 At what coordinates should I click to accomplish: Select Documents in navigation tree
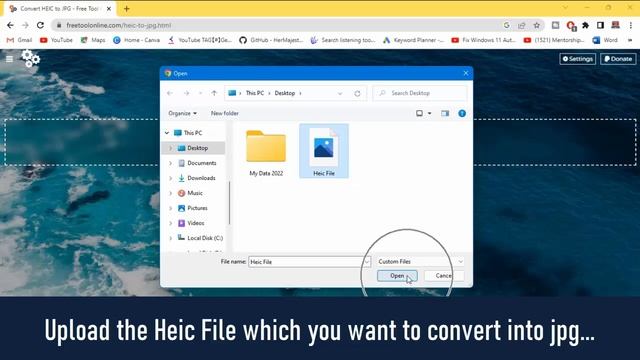(202, 163)
